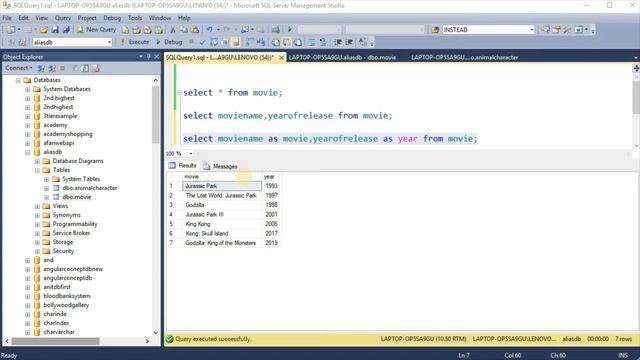Click the Cut scissors icon

pyautogui.click(x=172, y=30)
